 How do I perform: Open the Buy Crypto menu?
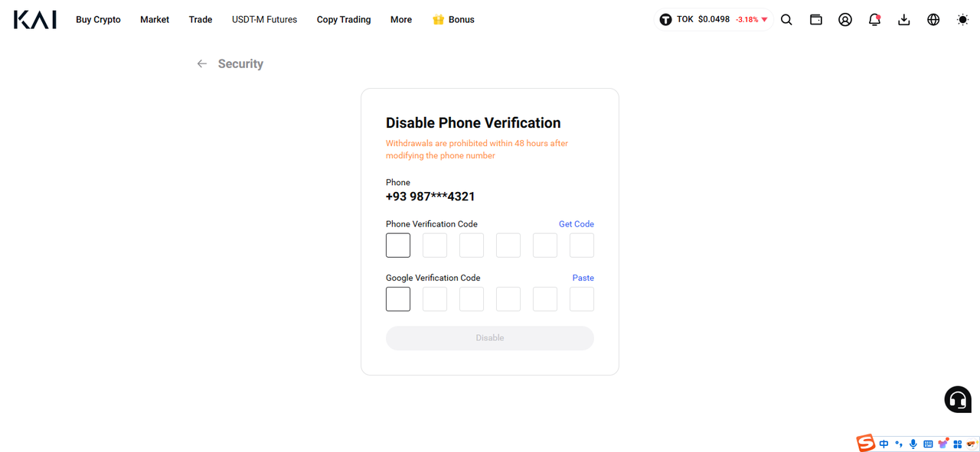click(98, 20)
